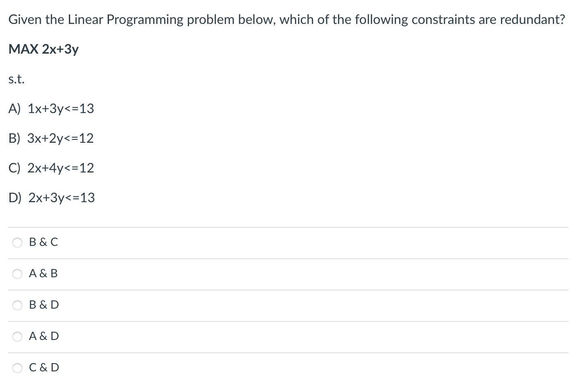The height and width of the screenshot is (392, 576).
Task: Select the radio button for "B & C"
Action: [x=17, y=243]
